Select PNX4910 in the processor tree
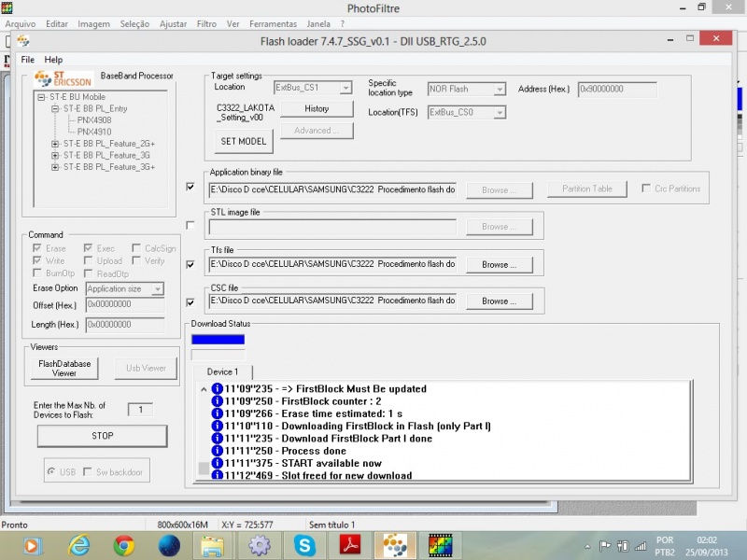 tap(94, 132)
